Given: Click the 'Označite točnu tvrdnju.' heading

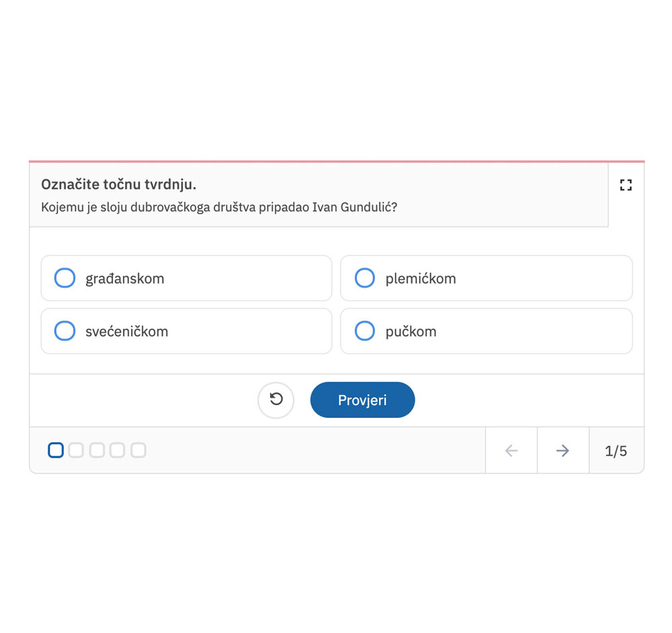Looking at the screenshot, I should (x=118, y=185).
